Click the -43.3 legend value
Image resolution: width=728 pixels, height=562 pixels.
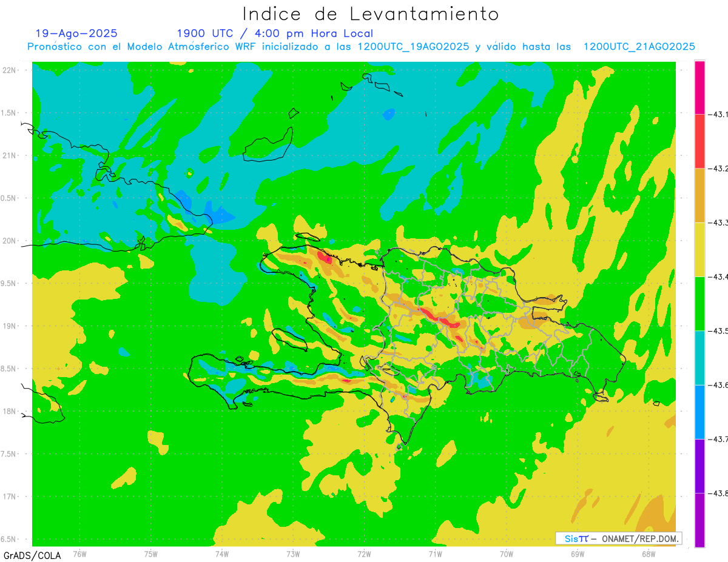(718, 222)
